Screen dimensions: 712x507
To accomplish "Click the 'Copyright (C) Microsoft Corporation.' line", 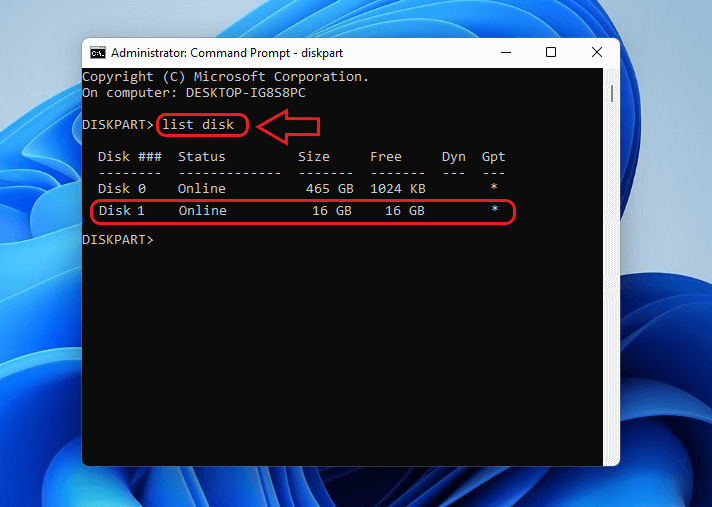I will point(226,77).
